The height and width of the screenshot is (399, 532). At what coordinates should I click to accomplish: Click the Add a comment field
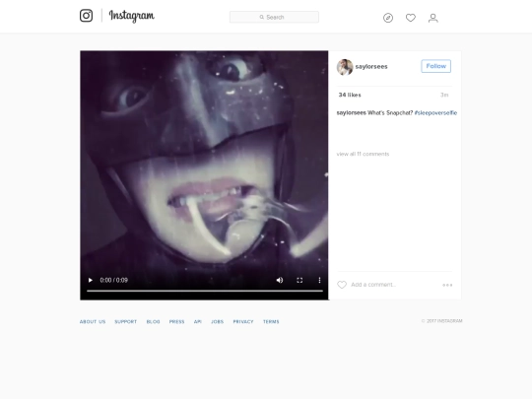(393, 285)
